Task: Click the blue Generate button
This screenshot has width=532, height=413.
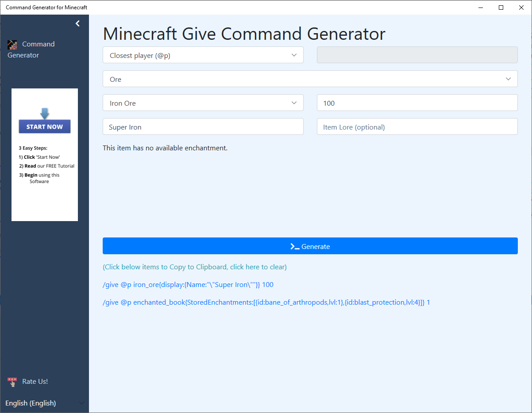Action: [x=310, y=246]
